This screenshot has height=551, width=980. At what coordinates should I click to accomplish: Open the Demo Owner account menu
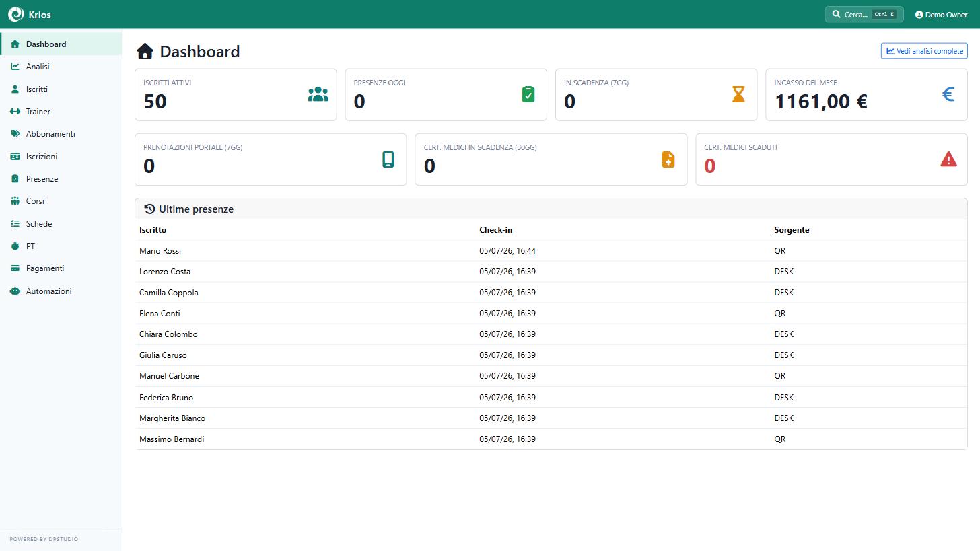pos(941,15)
